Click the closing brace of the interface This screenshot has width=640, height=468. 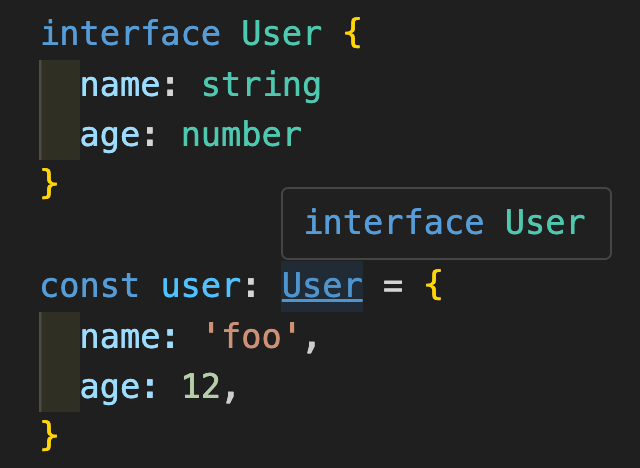tap(50, 184)
